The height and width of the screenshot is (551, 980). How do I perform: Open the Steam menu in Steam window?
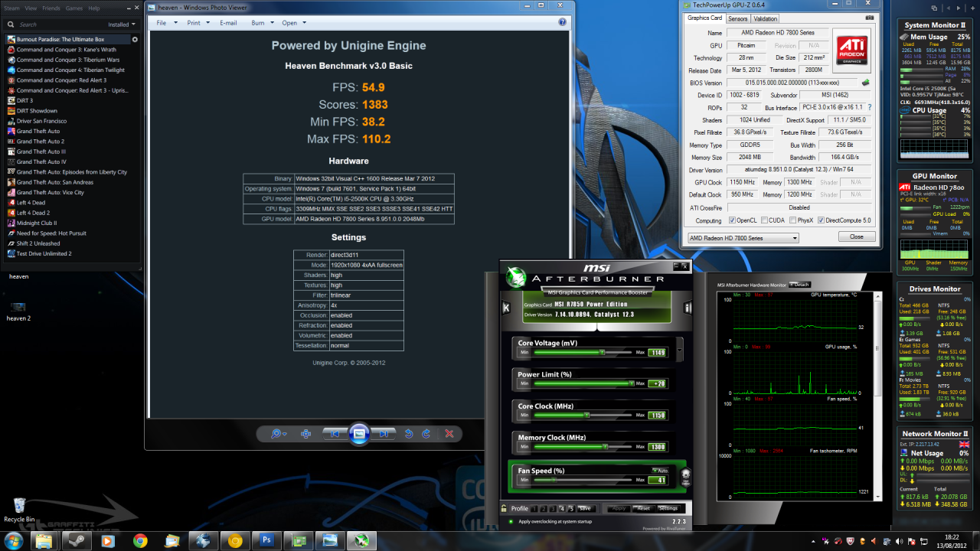[11, 8]
